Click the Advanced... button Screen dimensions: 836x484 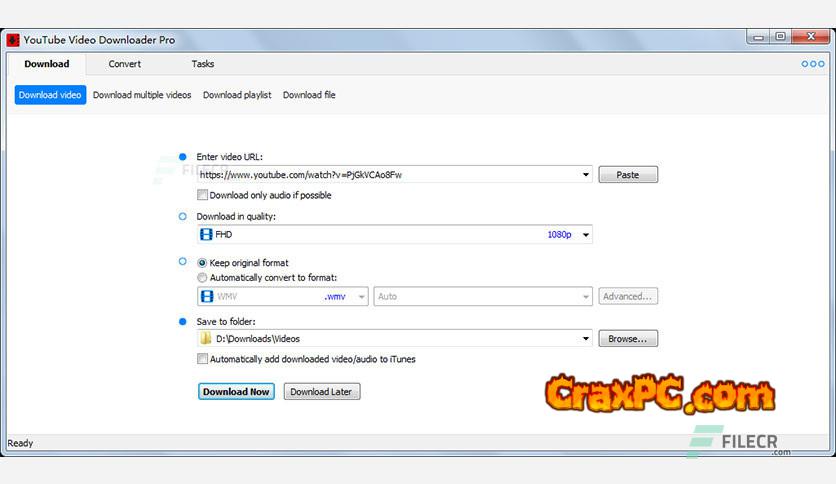tap(628, 296)
